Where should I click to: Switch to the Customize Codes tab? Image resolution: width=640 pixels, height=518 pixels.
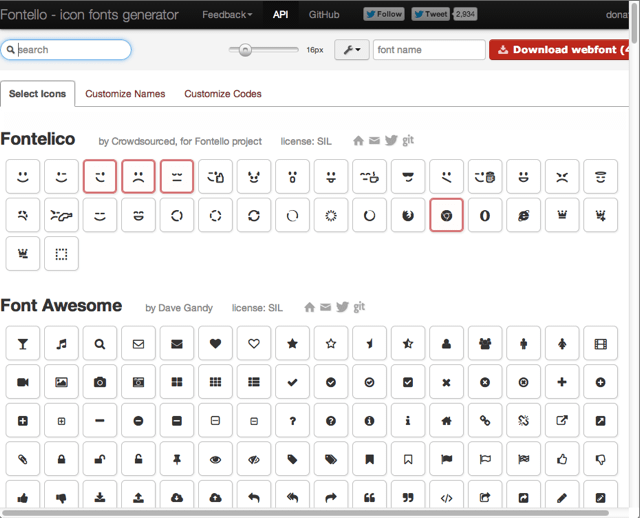pyautogui.click(x=222, y=94)
